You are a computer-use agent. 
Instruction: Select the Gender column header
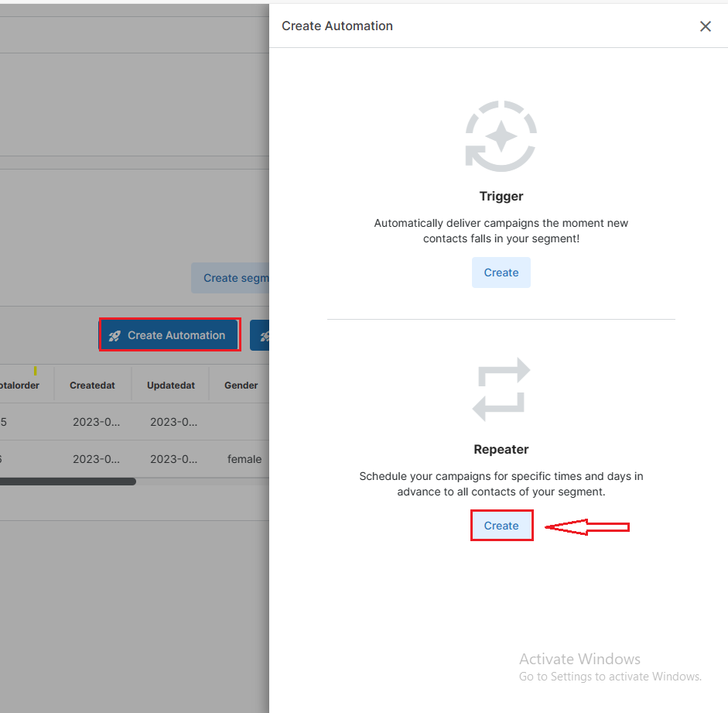241,385
